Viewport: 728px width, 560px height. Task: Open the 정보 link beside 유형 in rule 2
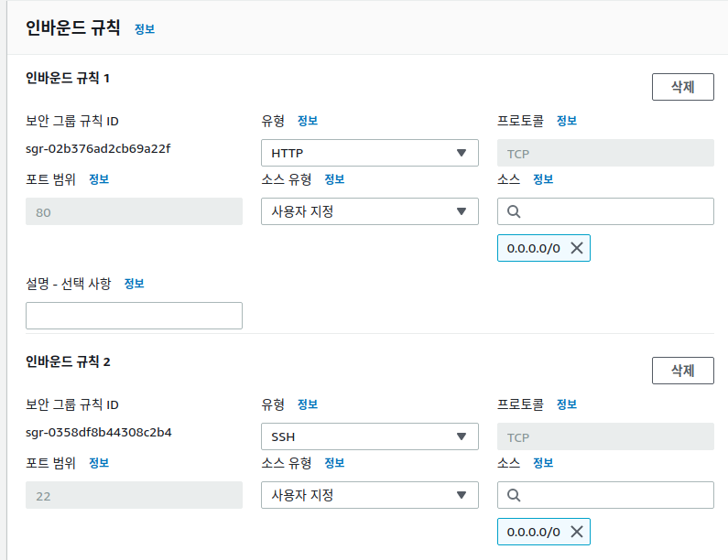pos(308,404)
